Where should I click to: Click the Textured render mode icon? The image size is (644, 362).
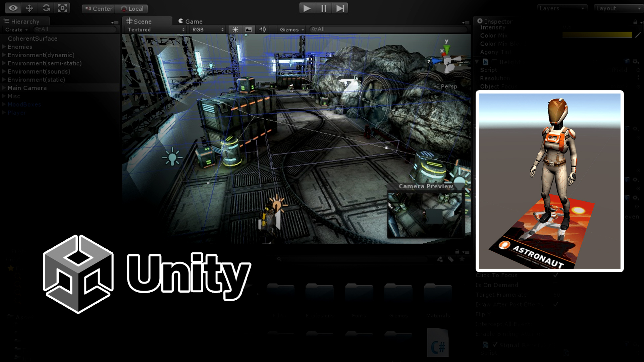tap(155, 29)
